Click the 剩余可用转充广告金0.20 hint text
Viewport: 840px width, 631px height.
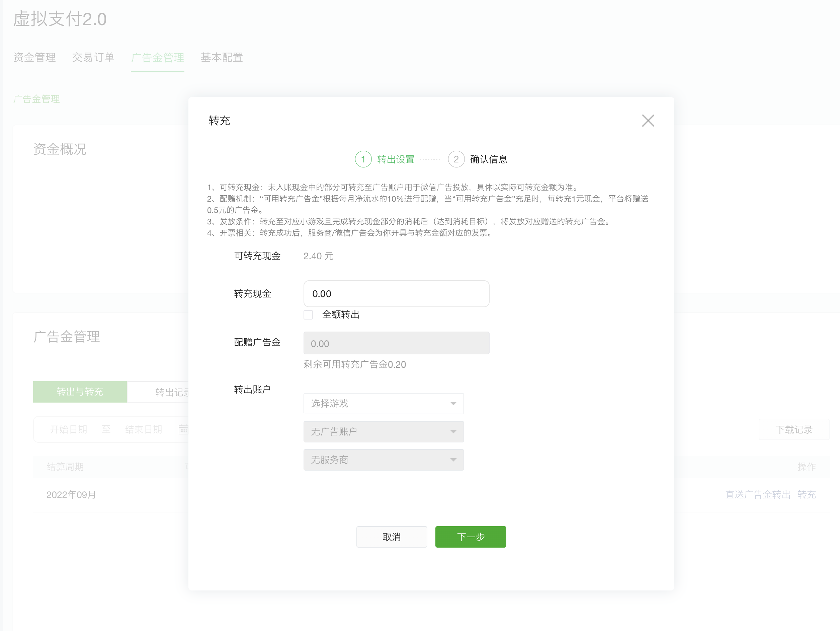pos(355,364)
